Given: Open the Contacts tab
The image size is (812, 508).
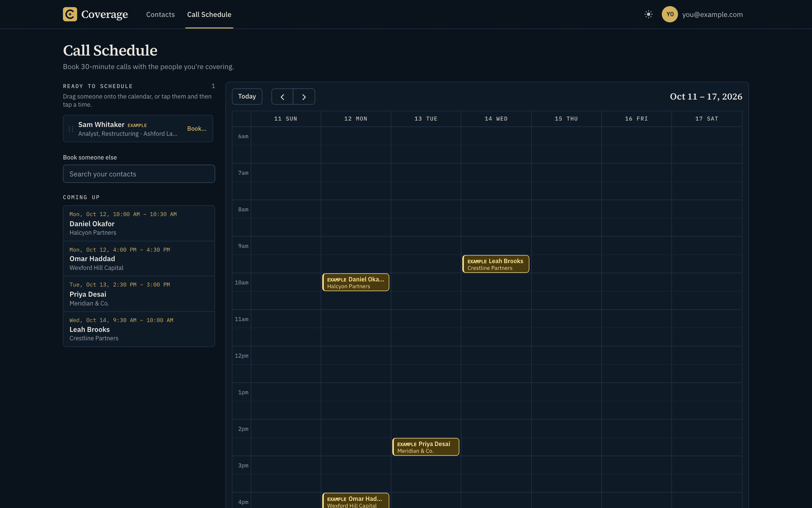Looking at the screenshot, I should point(160,15).
